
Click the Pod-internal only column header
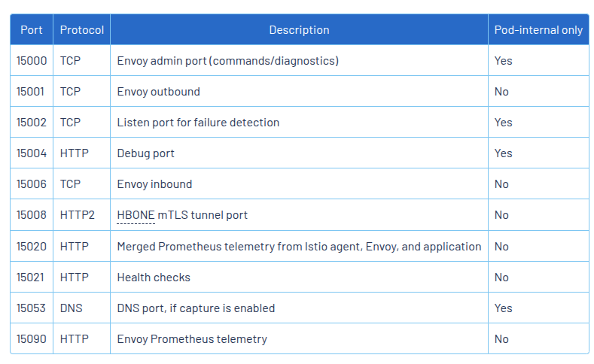pos(538,30)
